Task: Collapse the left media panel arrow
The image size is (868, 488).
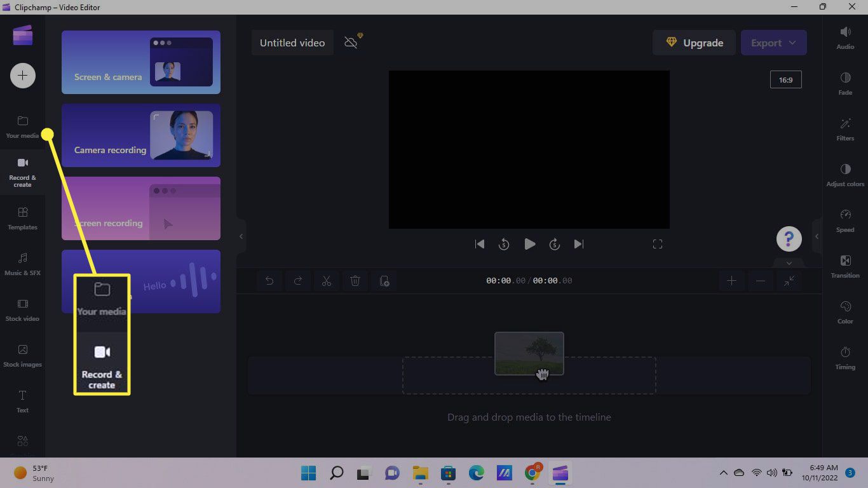Action: [x=241, y=236]
